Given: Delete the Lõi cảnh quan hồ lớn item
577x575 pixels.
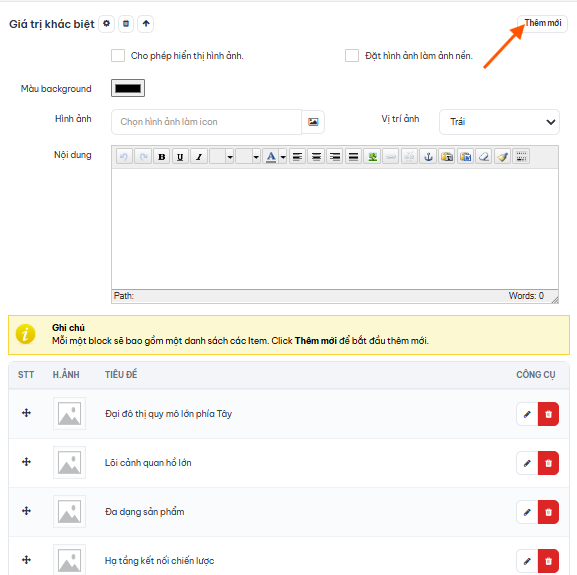Looking at the screenshot, I should (x=548, y=463).
